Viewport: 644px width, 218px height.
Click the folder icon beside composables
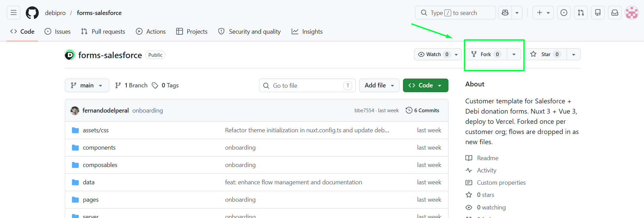point(75,165)
